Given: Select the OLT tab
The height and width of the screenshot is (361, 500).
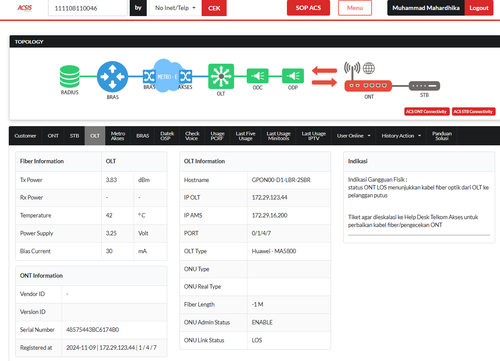Looking at the screenshot, I should click(x=95, y=136).
